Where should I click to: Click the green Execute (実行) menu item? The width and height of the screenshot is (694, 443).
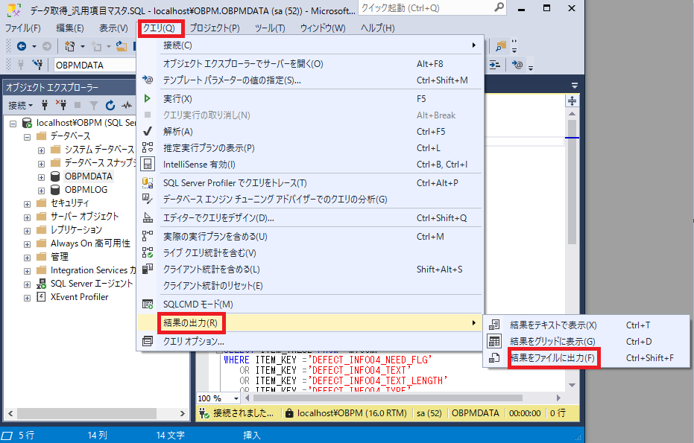178,99
